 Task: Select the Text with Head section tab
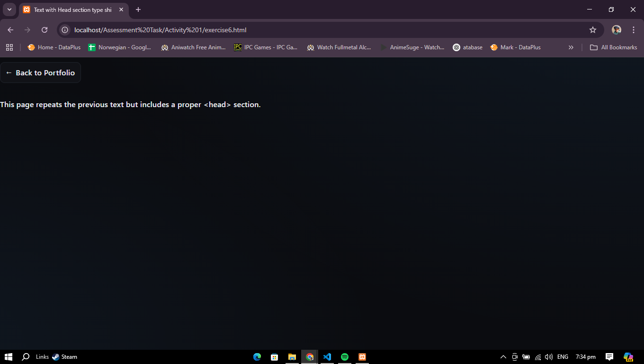[x=71, y=9]
